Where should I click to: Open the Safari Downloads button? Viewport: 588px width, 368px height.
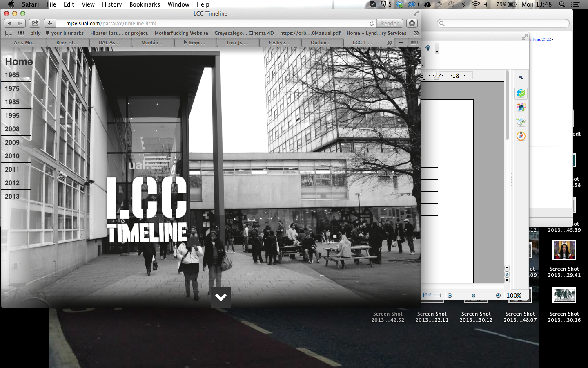pyautogui.click(x=412, y=23)
